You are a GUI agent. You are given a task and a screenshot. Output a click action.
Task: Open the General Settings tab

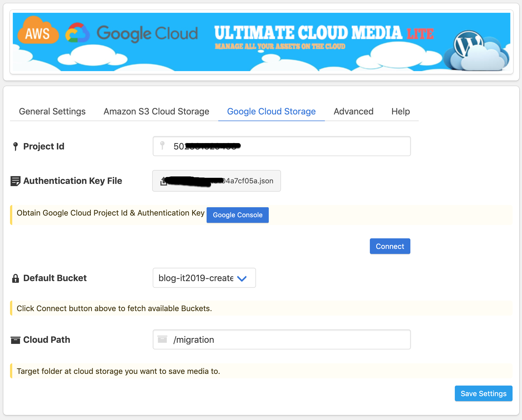point(52,111)
